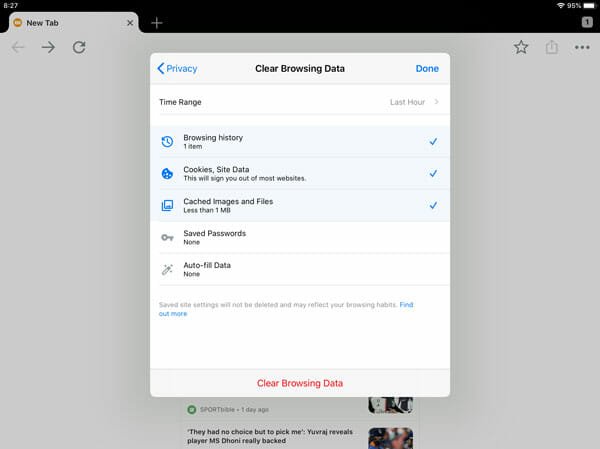Go forward using the forward arrow
This screenshot has height=449, width=600.
pos(48,47)
